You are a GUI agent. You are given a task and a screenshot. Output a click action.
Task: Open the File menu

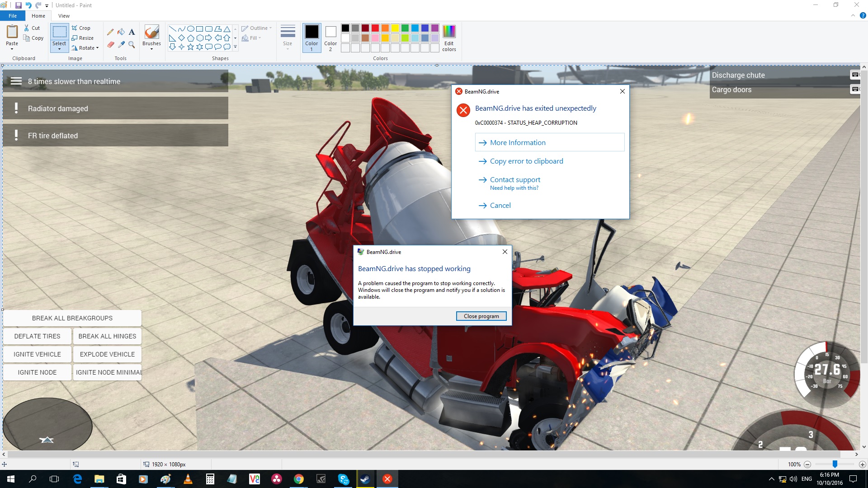(x=13, y=16)
